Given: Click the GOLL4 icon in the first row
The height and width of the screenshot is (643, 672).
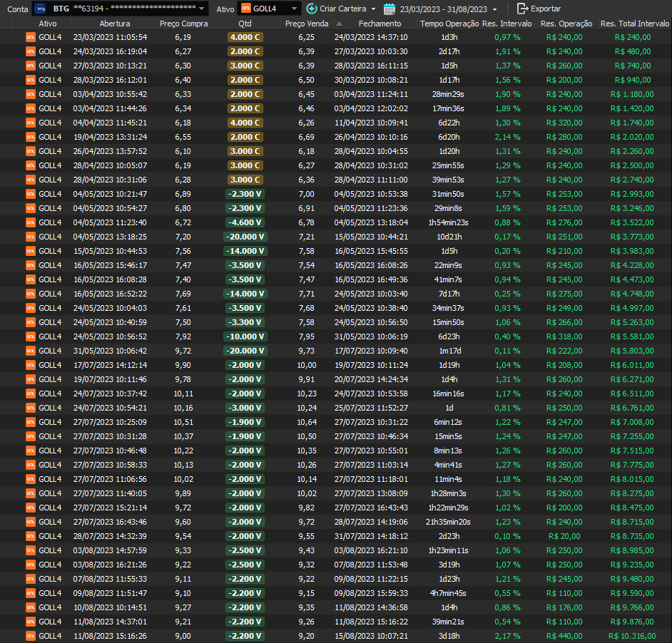Looking at the screenshot, I should [x=31, y=37].
